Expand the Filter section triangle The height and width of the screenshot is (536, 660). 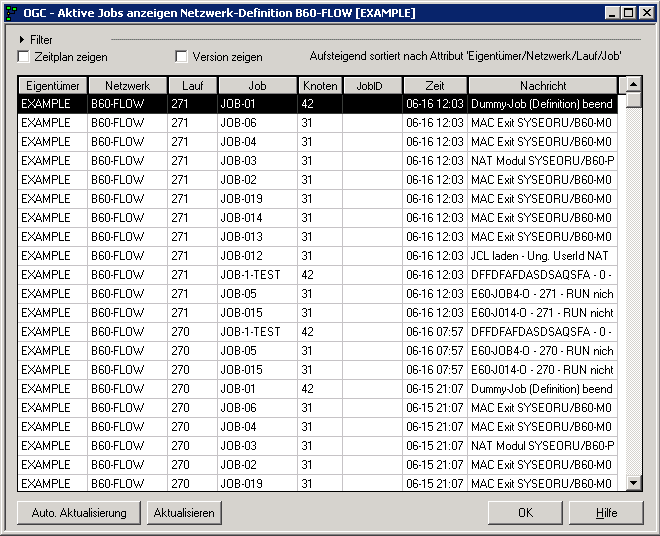click(22, 40)
